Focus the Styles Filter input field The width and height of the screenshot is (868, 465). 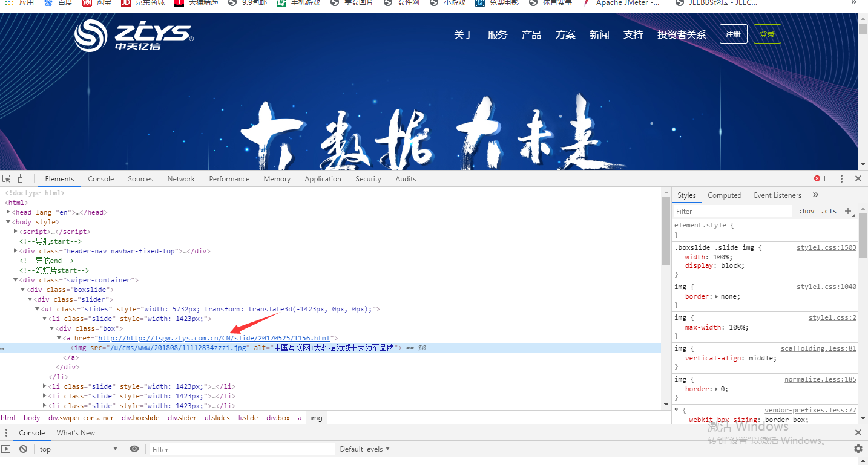pos(733,211)
